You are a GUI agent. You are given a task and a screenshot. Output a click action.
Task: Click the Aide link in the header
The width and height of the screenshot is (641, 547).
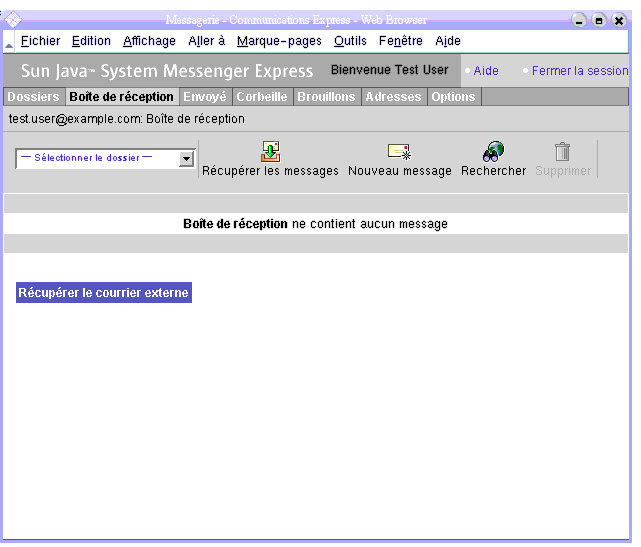tap(486, 71)
